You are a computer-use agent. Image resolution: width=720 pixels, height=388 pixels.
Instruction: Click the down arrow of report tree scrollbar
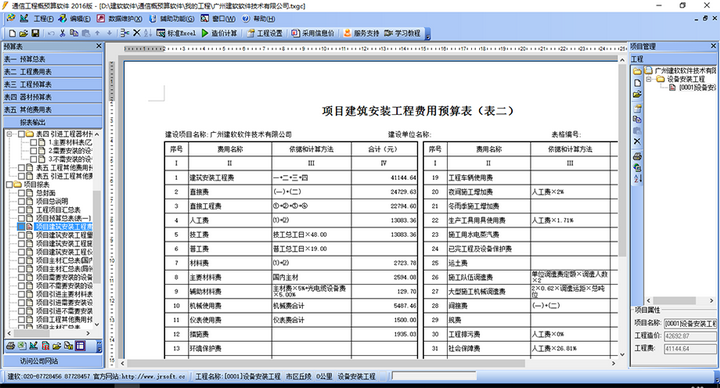tap(97, 325)
